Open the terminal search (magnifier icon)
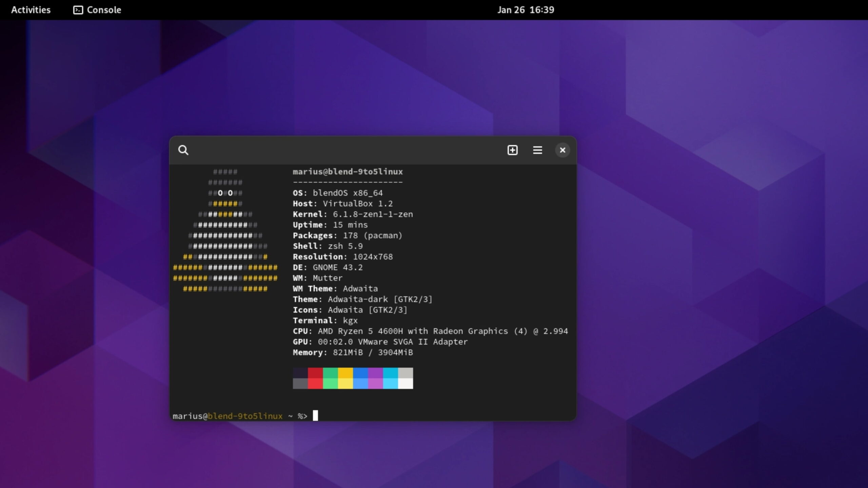The height and width of the screenshot is (488, 868). click(x=183, y=150)
